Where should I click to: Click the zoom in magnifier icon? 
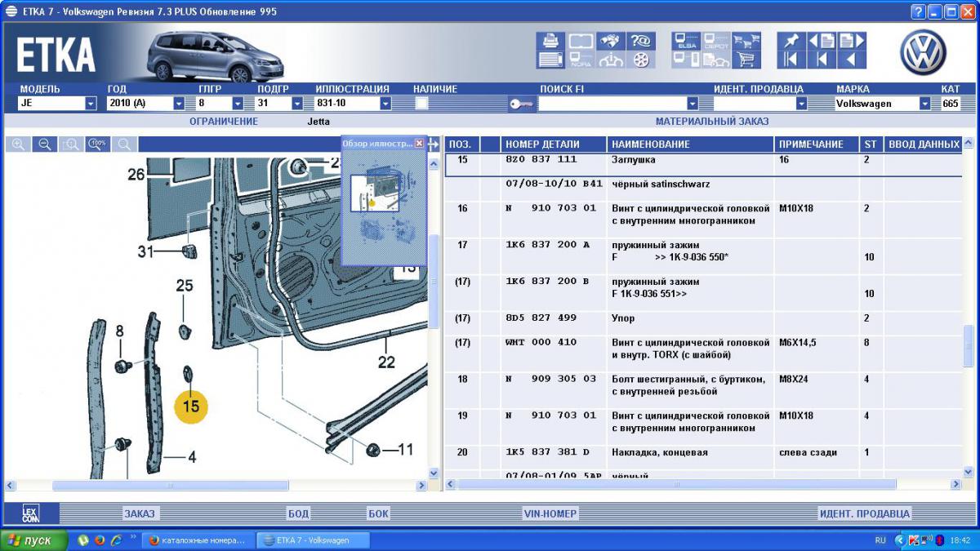[x=18, y=144]
